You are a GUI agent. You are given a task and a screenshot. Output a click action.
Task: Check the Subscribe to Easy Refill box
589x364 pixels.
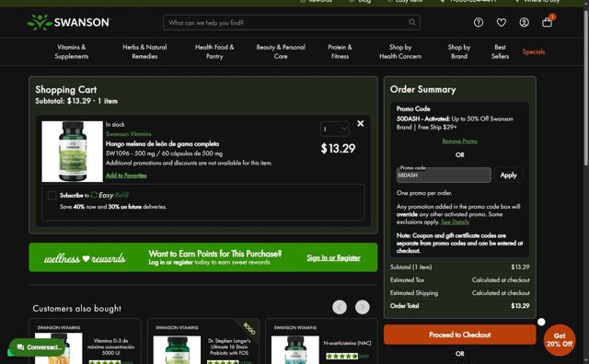tap(52, 195)
